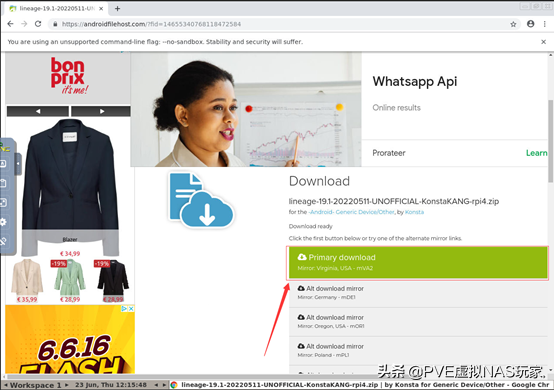Image resolution: width=554 pixels, height=390 pixels.
Task: Open the Chrome profile account icon
Action: [530, 24]
